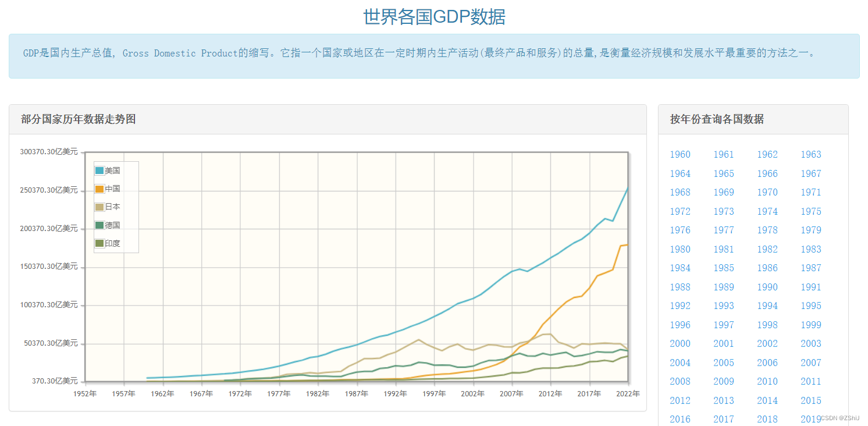Click the 美国 legend label

[x=113, y=171]
